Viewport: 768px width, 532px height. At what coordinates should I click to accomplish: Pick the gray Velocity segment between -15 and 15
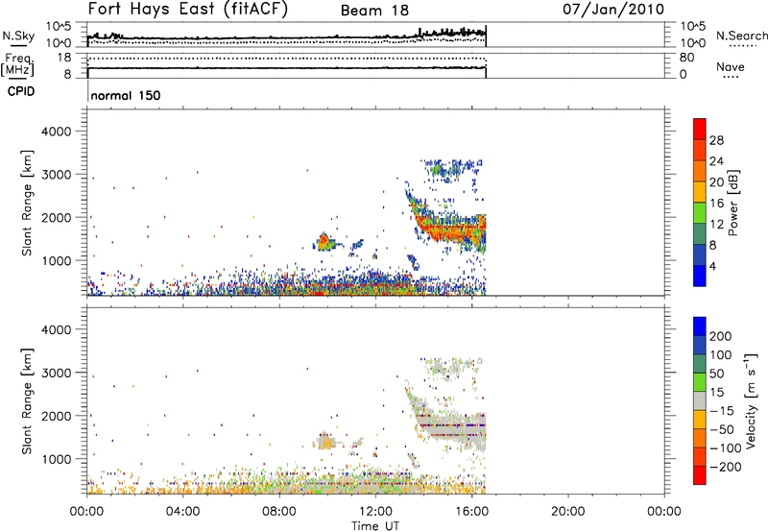pyautogui.click(x=700, y=401)
